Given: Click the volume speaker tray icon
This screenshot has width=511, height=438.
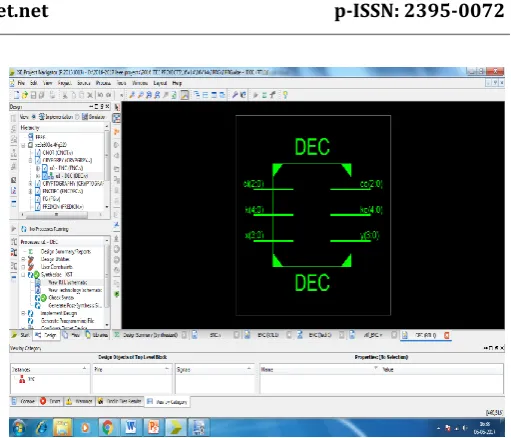Looking at the screenshot, I should click(x=465, y=428).
